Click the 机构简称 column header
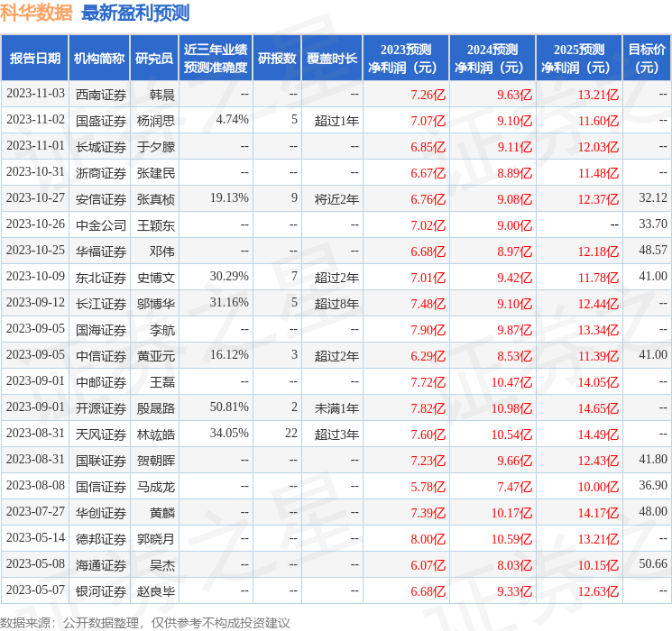 point(99,59)
